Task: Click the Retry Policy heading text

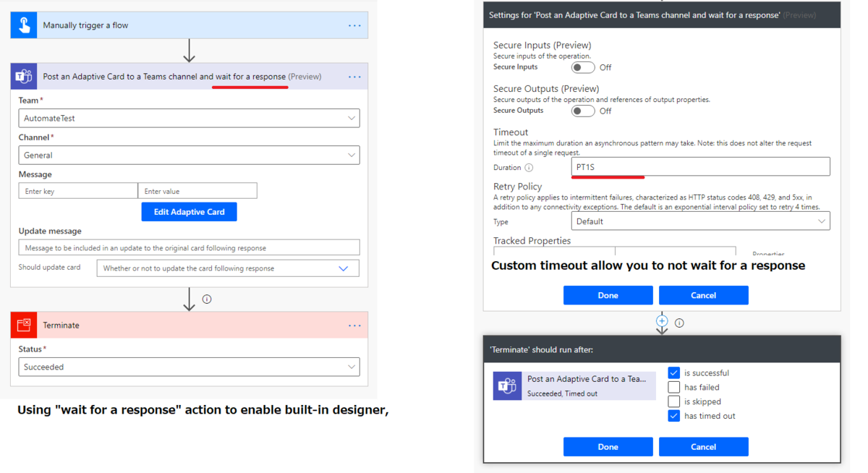Action: click(517, 187)
